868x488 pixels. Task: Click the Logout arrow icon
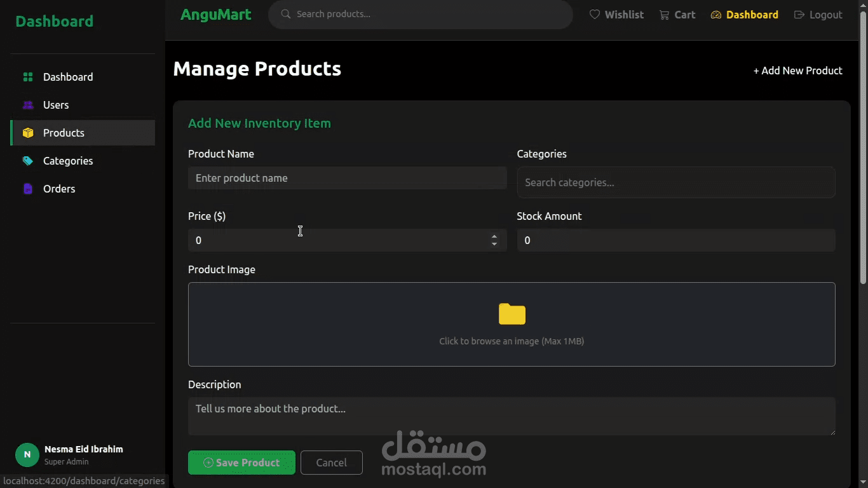(799, 15)
